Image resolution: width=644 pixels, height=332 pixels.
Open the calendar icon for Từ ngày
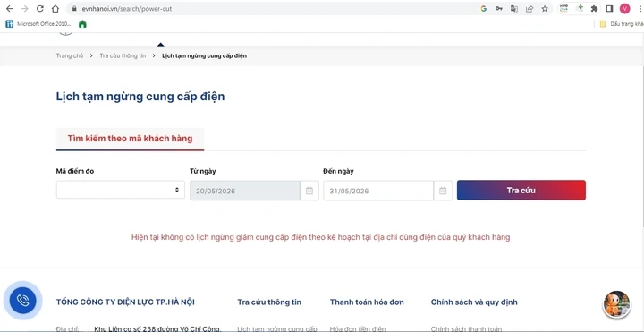coord(309,191)
